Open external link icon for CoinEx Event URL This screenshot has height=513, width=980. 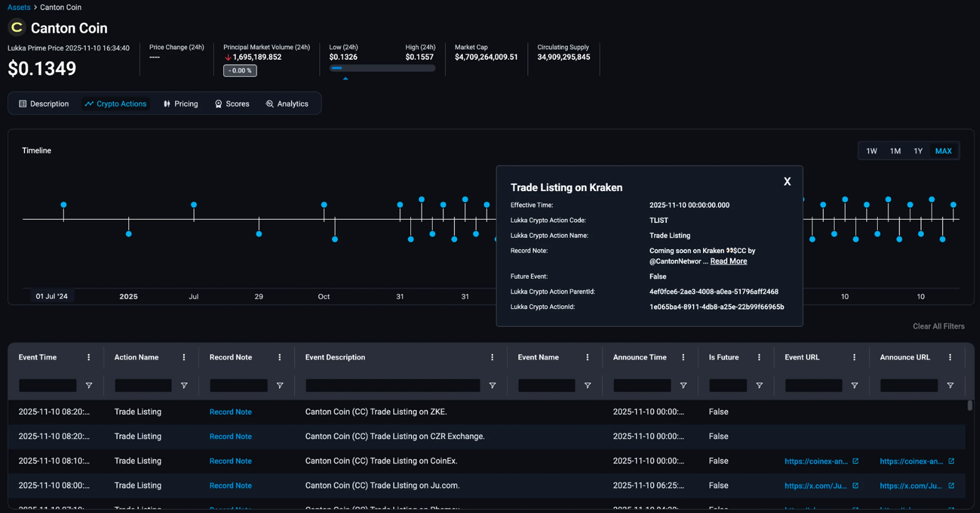856,461
